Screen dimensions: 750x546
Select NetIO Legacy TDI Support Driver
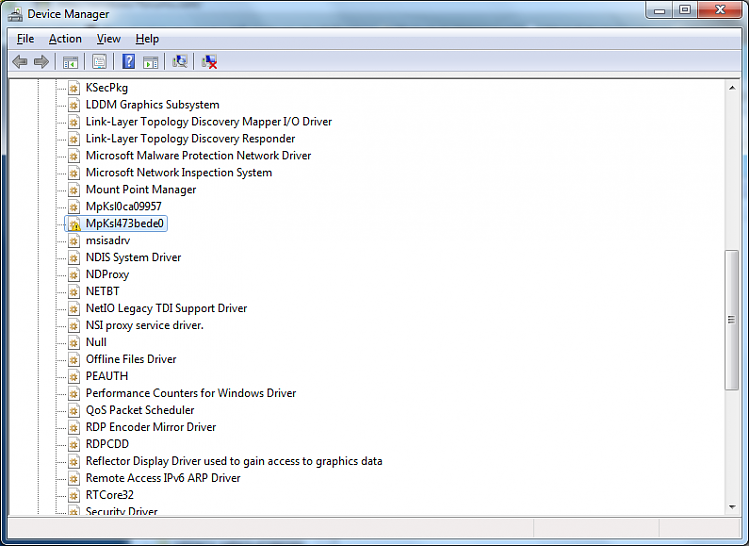coord(166,309)
